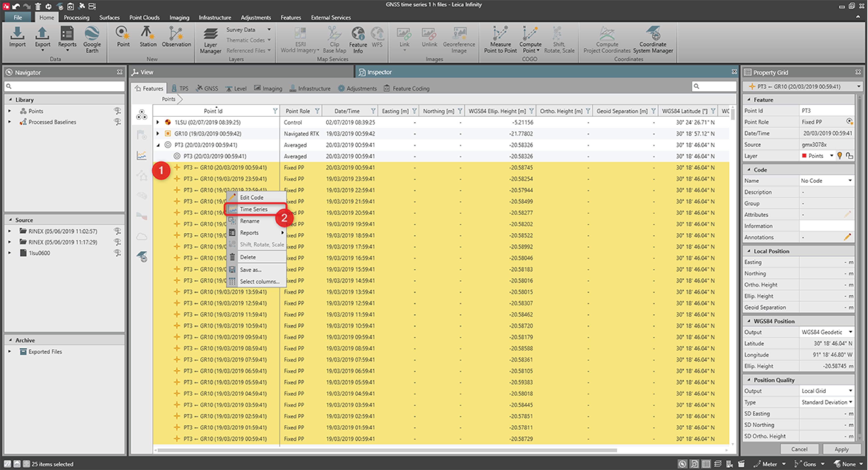Click the search icon in Inspector search box
This screenshot has width=868, height=470.
696,86
